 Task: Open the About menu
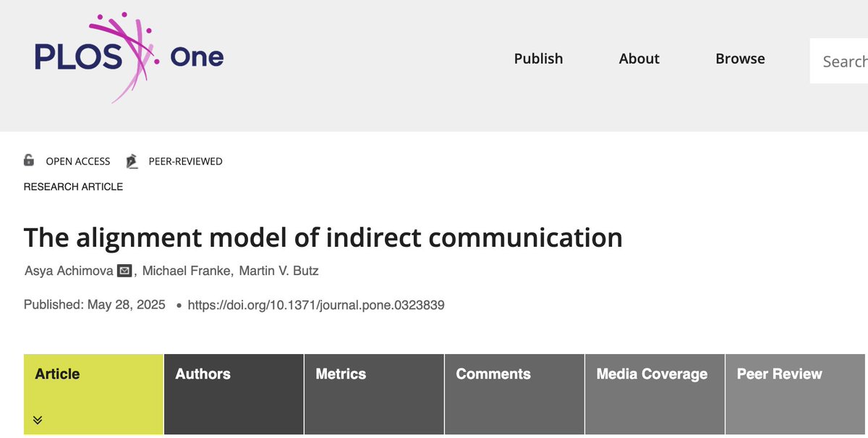(x=639, y=59)
